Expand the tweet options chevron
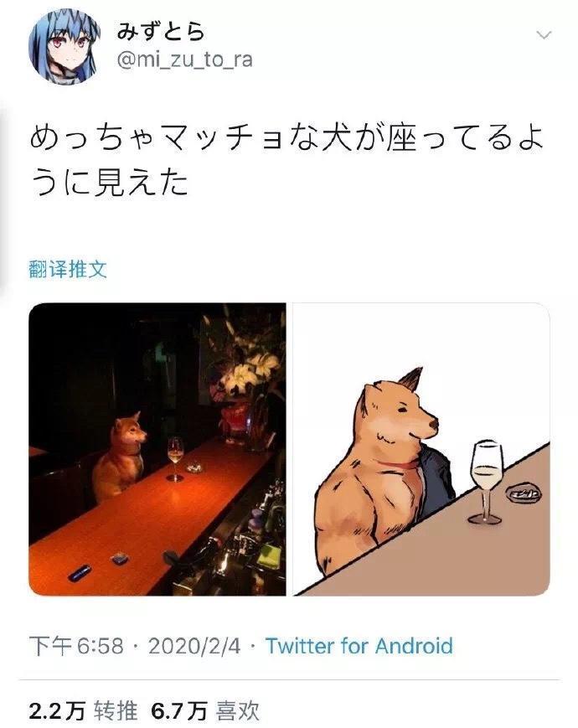The image size is (578, 728). click(x=543, y=35)
